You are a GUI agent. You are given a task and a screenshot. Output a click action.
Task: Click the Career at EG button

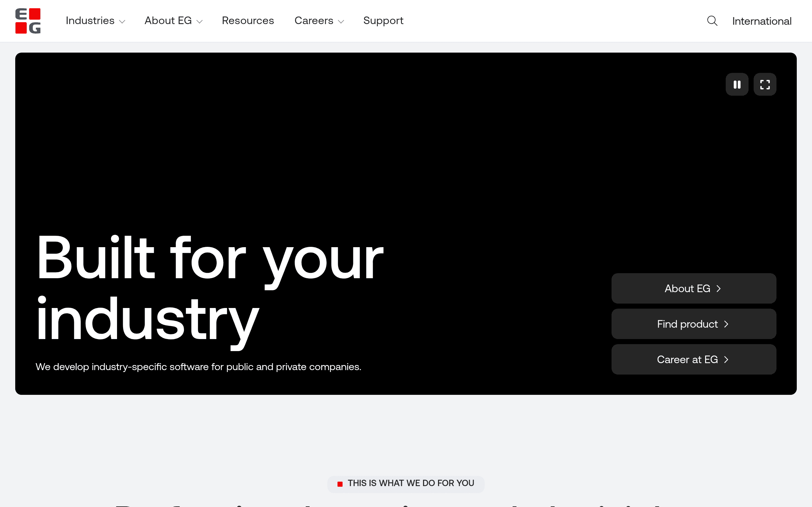(x=694, y=359)
